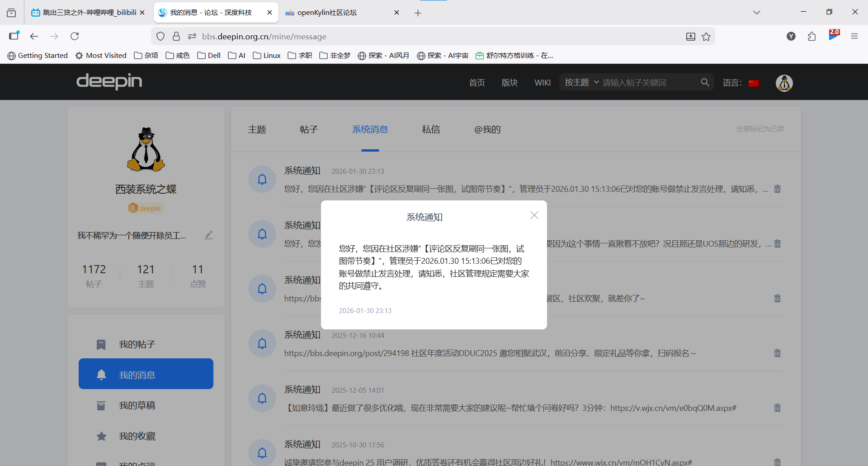Reload the page with the refresh button

pyautogui.click(x=75, y=36)
